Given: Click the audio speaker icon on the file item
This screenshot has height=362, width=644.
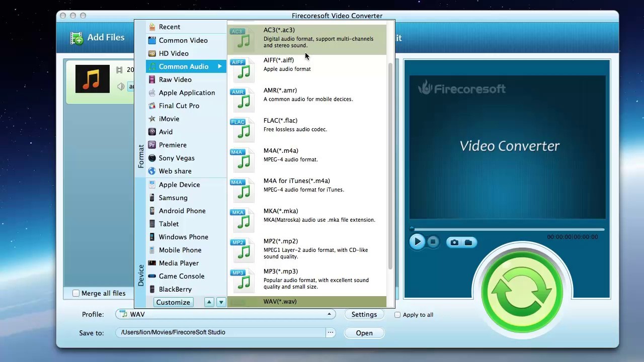Looking at the screenshot, I should 121,86.
